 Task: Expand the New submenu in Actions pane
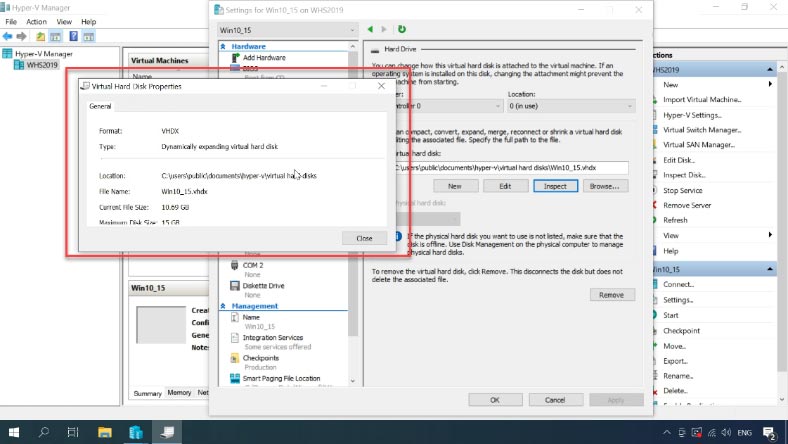coord(770,84)
